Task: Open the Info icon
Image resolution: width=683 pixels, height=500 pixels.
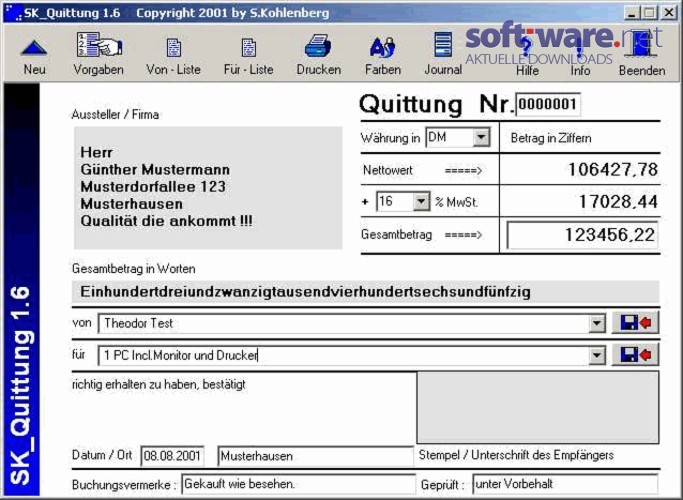Action: click(579, 48)
